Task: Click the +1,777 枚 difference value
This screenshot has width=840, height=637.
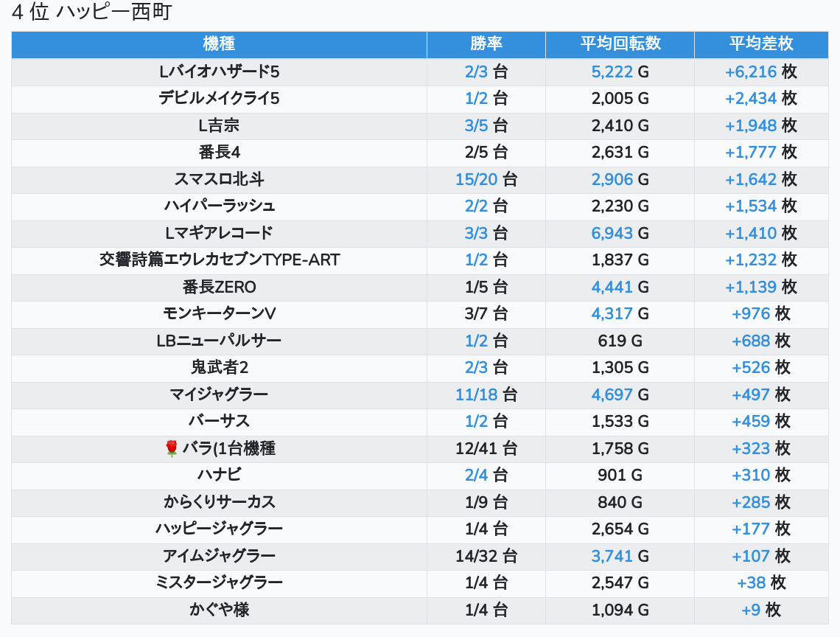Action: (x=760, y=153)
